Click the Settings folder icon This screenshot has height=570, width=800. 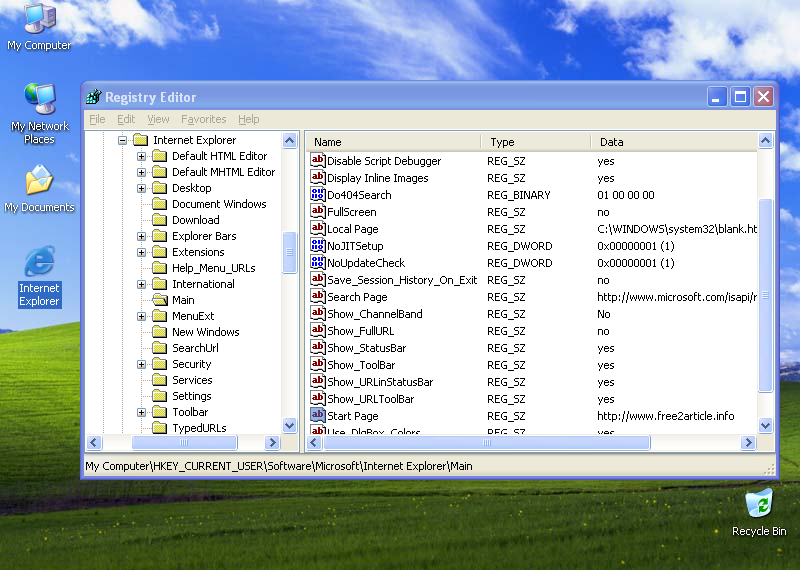(160, 396)
